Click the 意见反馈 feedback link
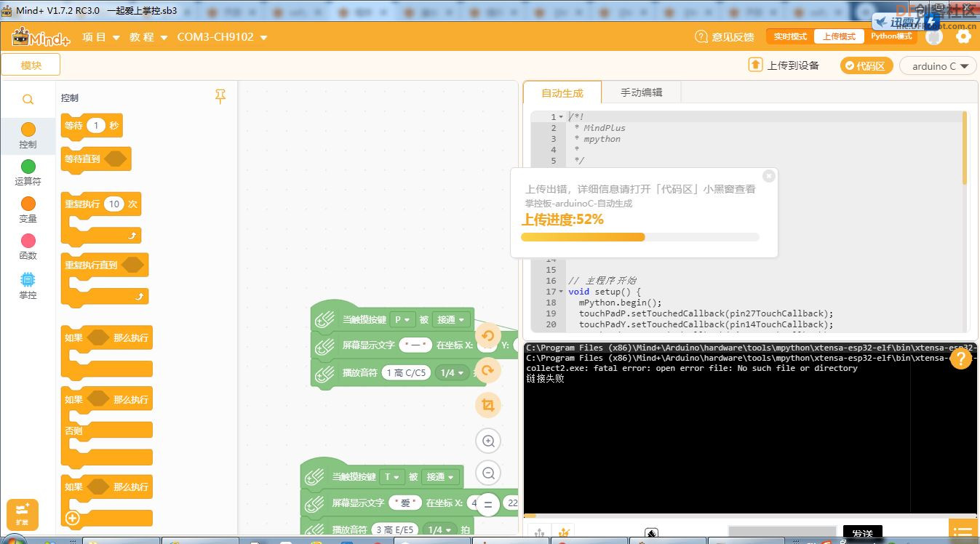 pos(725,37)
